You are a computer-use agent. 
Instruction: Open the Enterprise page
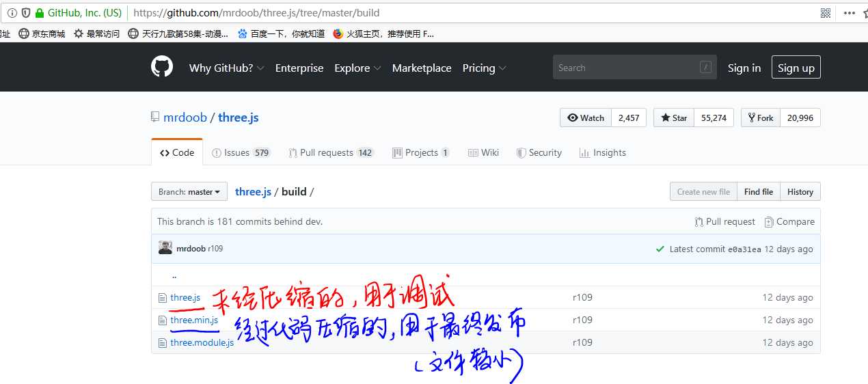(x=299, y=68)
